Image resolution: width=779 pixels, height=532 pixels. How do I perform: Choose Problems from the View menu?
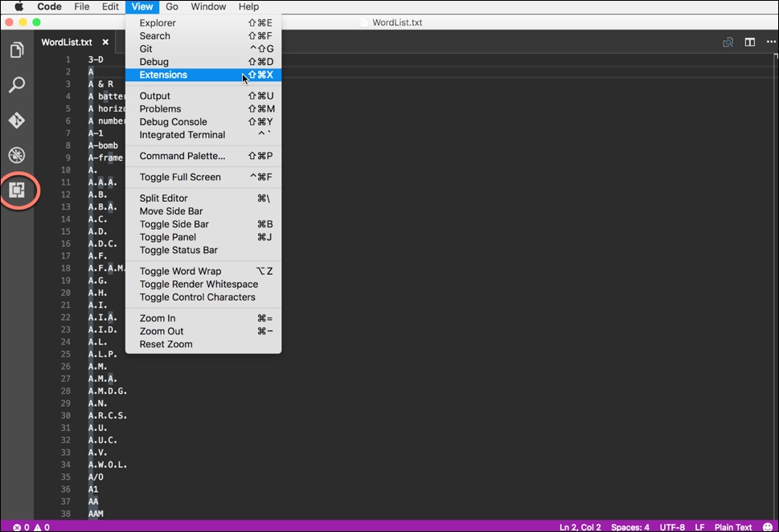coord(203,108)
